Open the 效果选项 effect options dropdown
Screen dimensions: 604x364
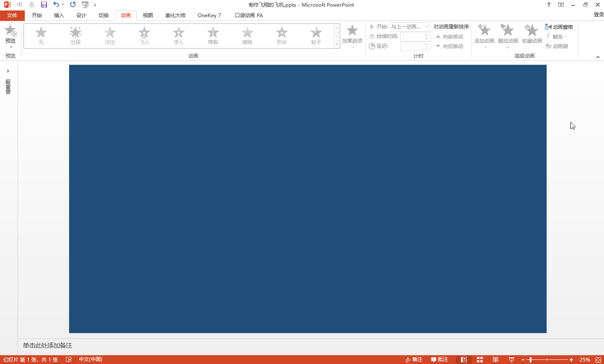[352, 36]
